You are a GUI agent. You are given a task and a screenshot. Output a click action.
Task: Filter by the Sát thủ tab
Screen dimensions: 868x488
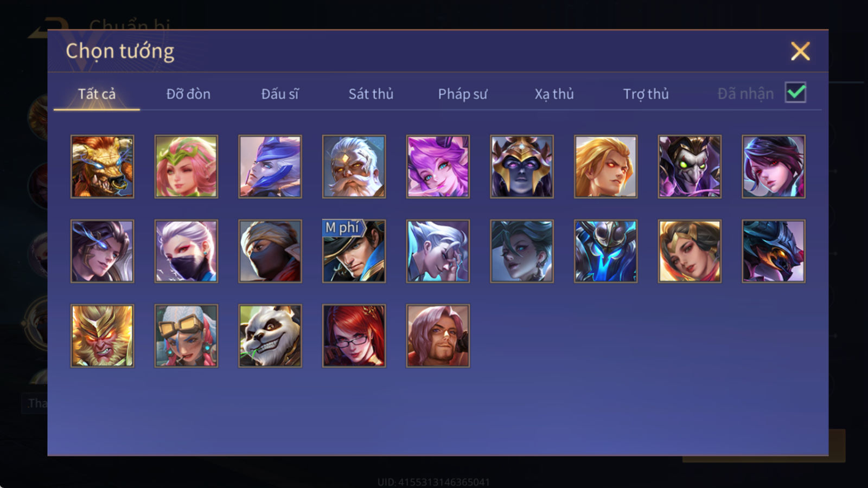point(371,94)
